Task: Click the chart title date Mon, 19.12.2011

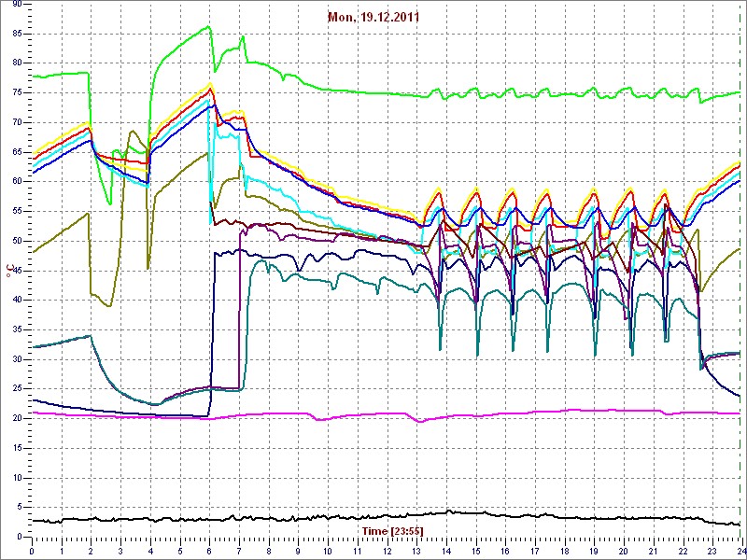Action: tap(372, 17)
